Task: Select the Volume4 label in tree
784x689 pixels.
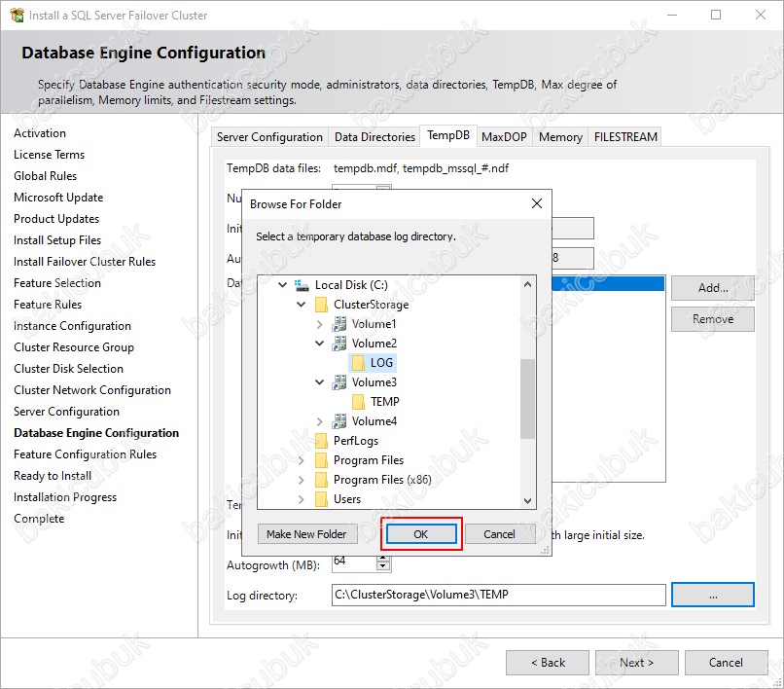Action: (x=374, y=421)
